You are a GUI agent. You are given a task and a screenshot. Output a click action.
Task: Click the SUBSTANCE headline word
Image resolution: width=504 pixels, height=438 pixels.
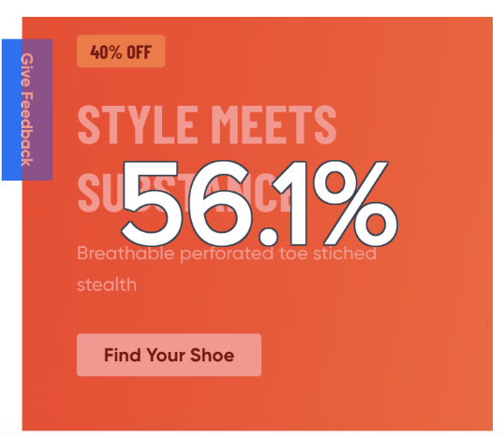point(185,194)
